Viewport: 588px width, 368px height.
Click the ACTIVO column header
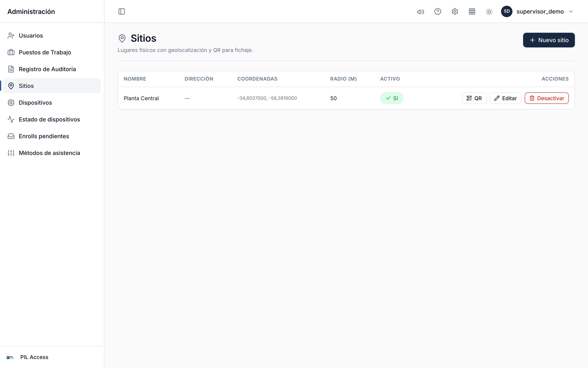pyautogui.click(x=390, y=79)
